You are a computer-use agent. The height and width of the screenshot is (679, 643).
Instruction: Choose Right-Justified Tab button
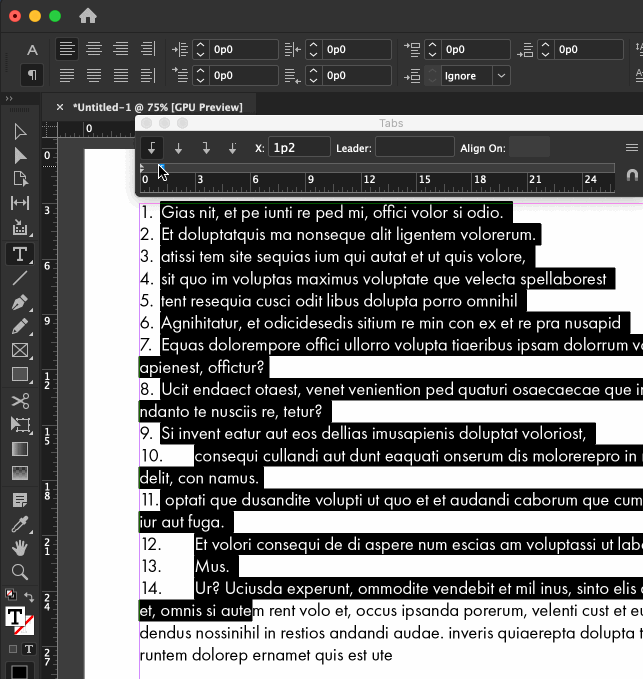tap(206, 149)
